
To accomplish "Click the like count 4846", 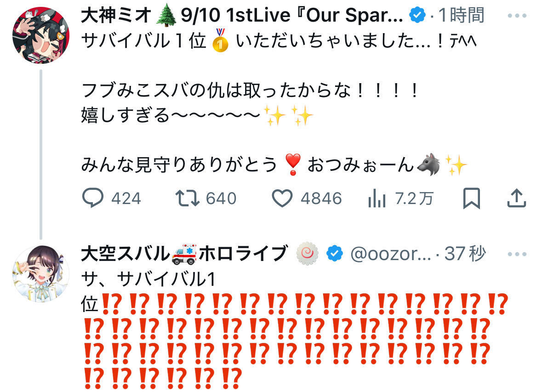I will pos(321,199).
